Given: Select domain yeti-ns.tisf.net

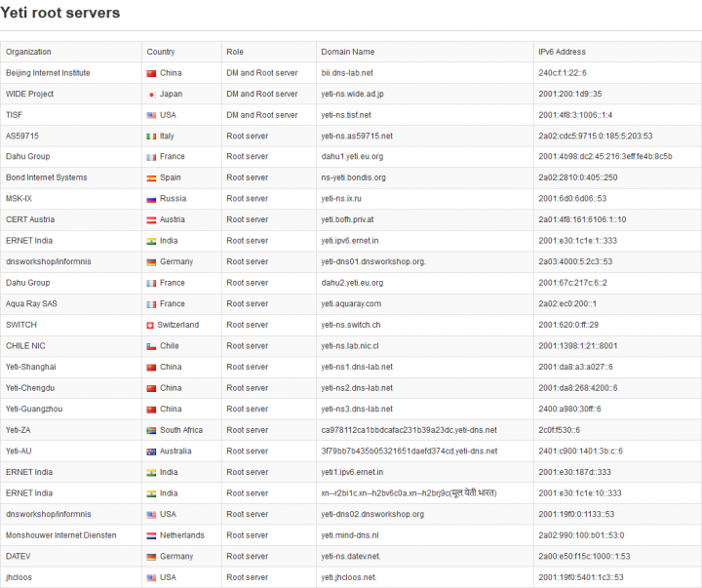Looking at the screenshot, I should (x=346, y=115).
